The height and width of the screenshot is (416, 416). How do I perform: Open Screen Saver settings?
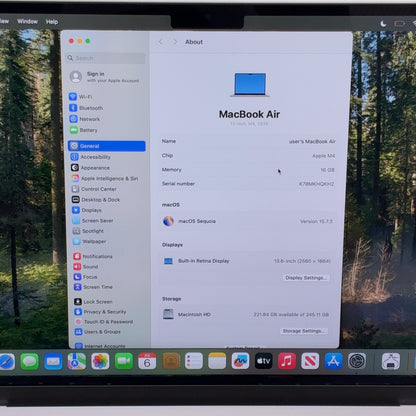[x=93, y=221]
